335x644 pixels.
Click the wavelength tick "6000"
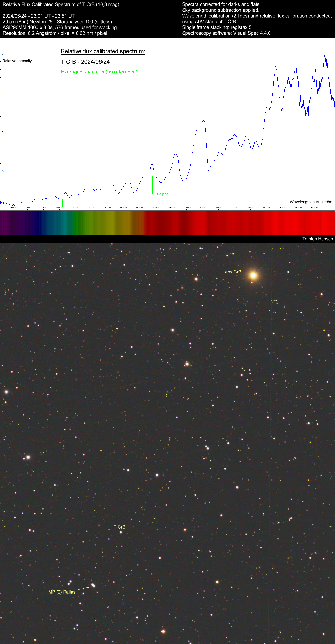pyautogui.click(x=123, y=208)
